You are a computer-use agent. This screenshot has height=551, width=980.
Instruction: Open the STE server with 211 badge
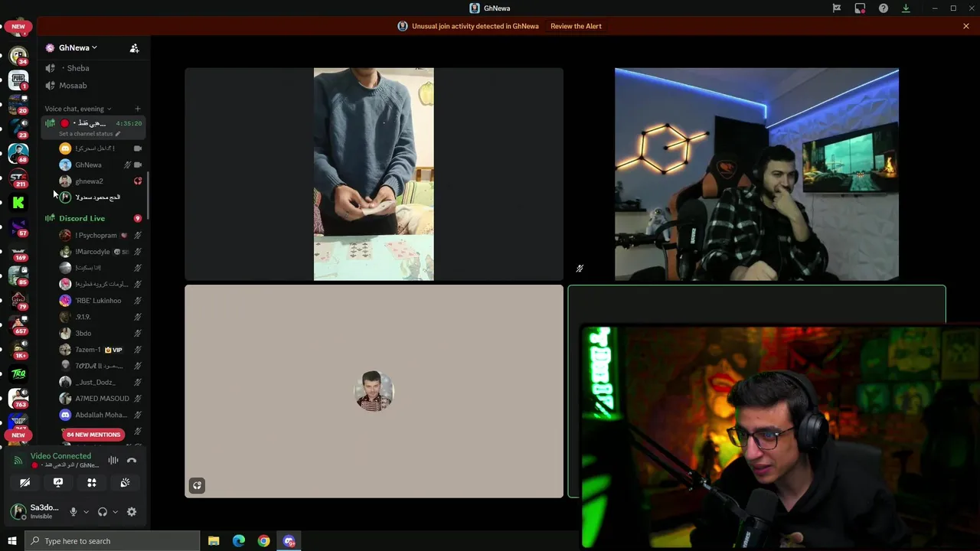(18, 178)
